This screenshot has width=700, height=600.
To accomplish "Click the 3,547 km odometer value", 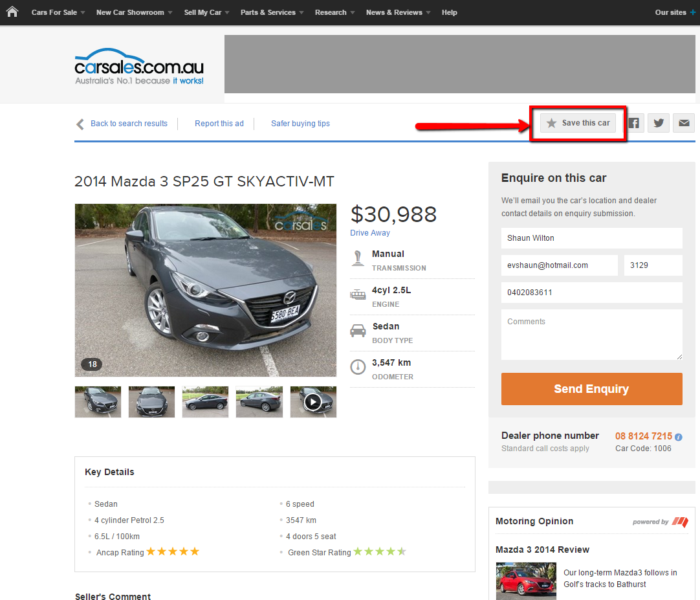I will (x=391, y=362).
